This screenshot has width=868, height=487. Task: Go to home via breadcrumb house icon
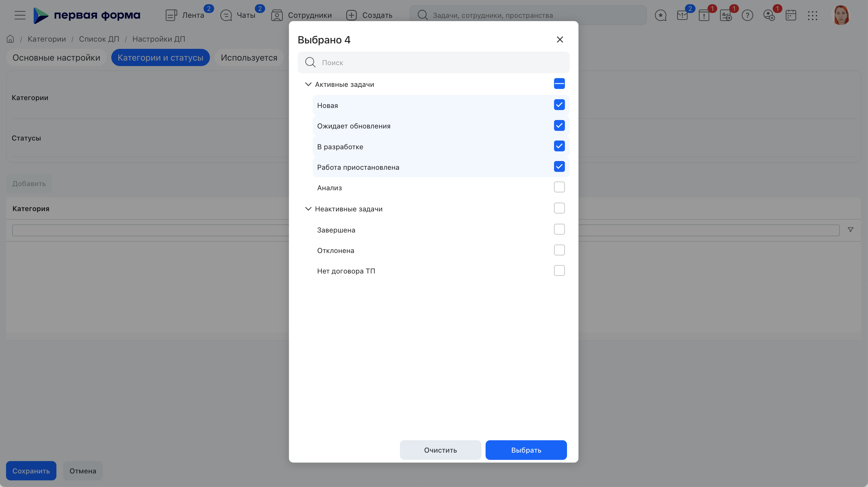[x=11, y=39]
